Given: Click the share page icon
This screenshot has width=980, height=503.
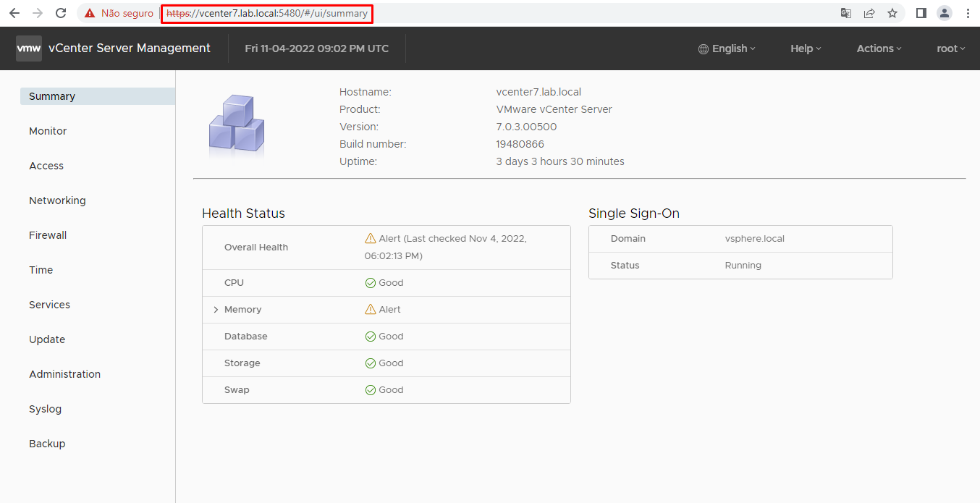Looking at the screenshot, I should 869,13.
